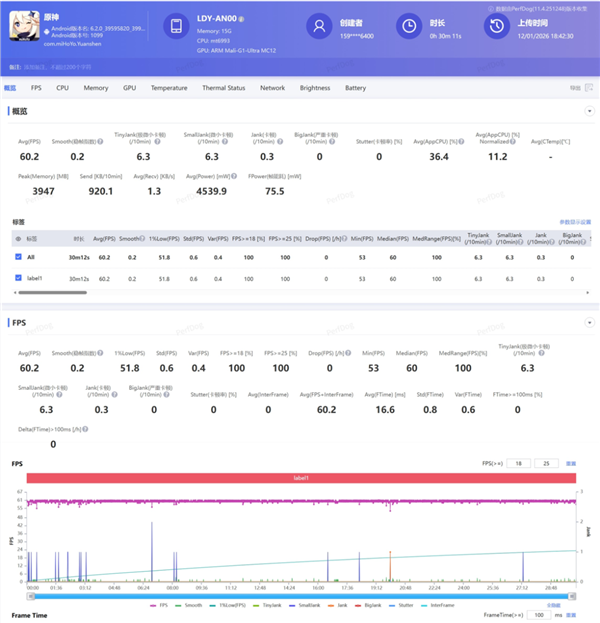Click the left handle of the chart range slider

[x=31, y=596]
